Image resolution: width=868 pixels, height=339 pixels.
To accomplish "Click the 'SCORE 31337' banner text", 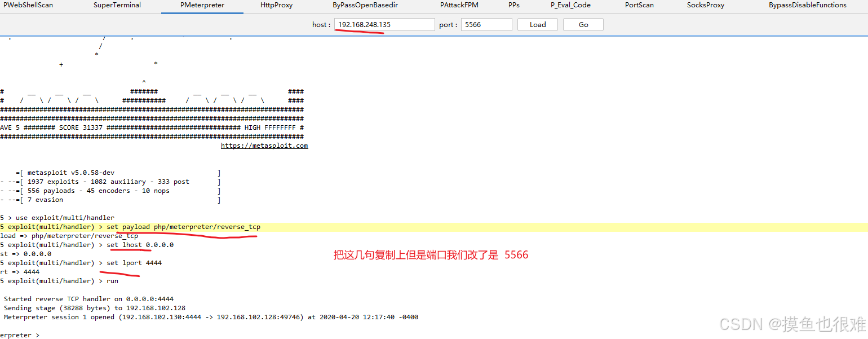I will (x=81, y=127).
